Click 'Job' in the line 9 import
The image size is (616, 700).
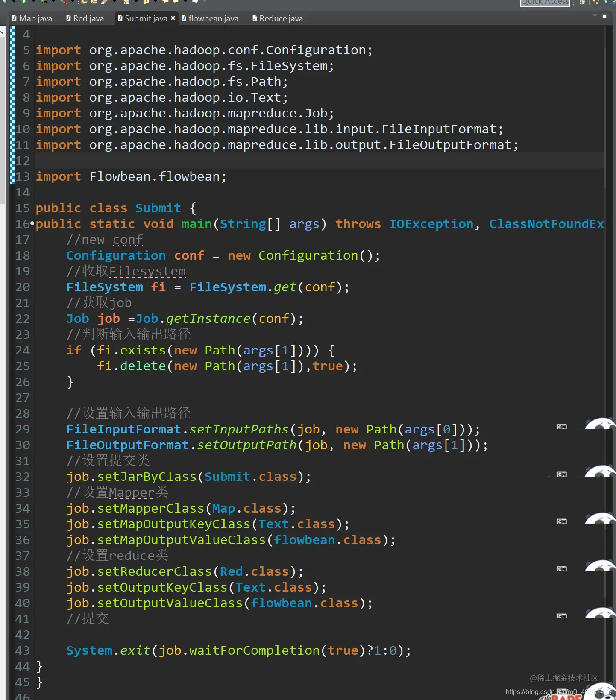316,113
